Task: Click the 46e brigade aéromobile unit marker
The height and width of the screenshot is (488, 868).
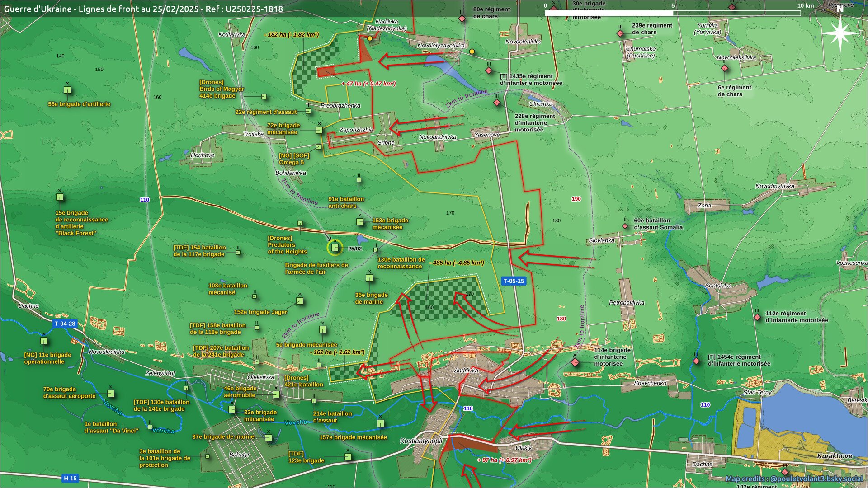Action: [276, 394]
